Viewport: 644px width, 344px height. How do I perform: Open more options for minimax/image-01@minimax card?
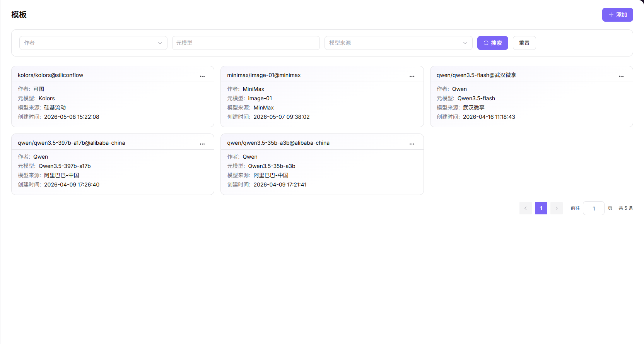coord(412,76)
